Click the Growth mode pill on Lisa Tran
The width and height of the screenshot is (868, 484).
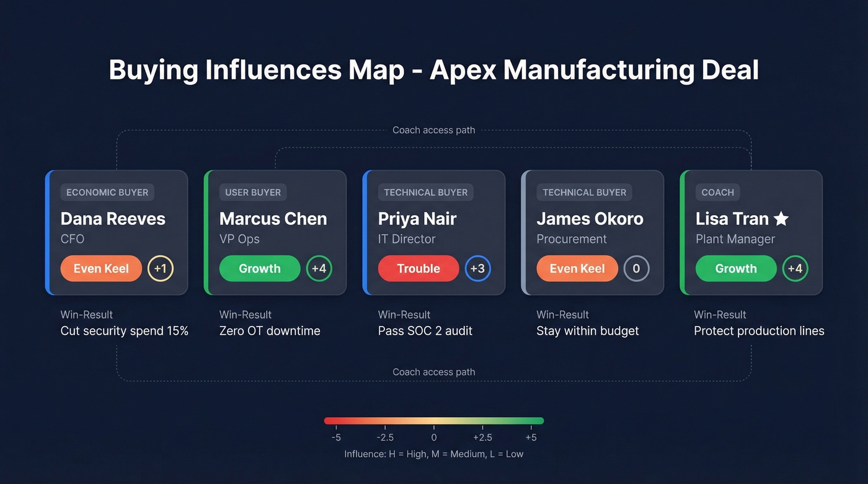(736, 268)
